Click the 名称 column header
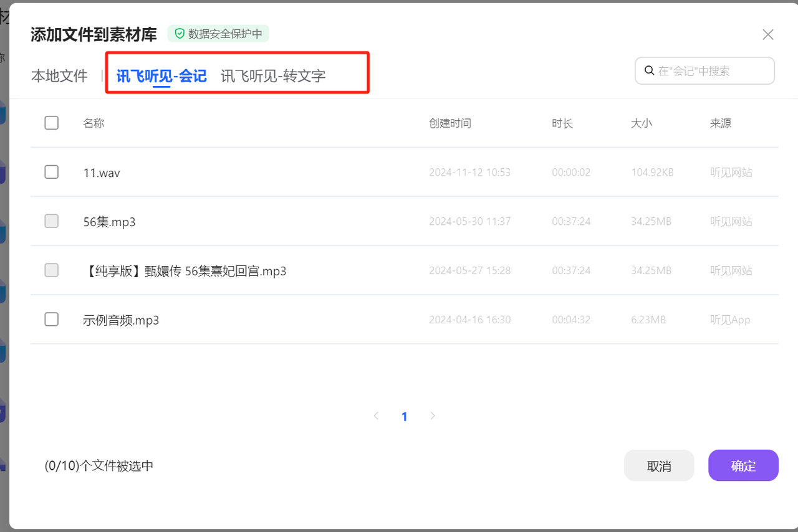This screenshot has height=532, width=798. click(94, 123)
